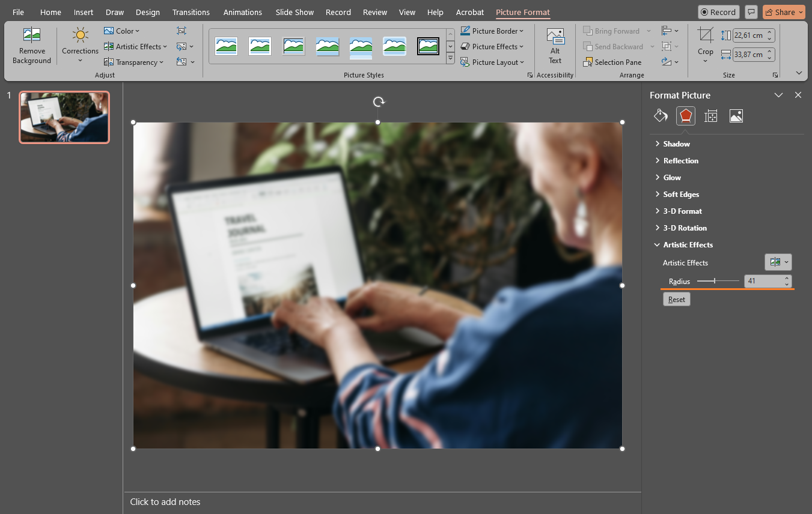
Task: Click the Record button in title area
Action: (x=718, y=12)
